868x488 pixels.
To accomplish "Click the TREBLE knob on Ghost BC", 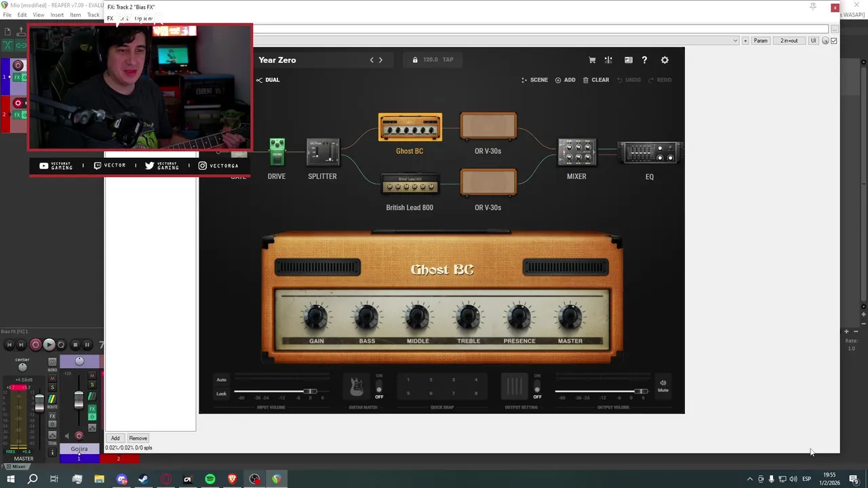I will pos(469,317).
